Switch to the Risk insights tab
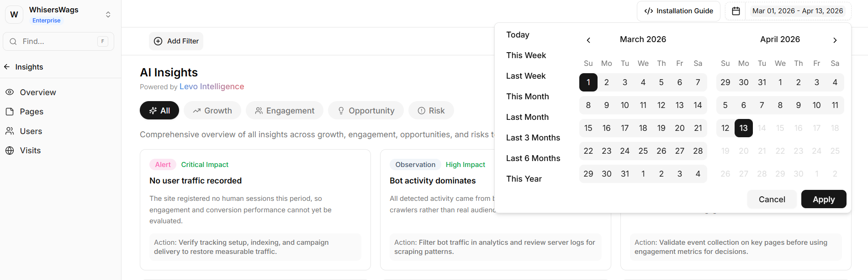 point(431,111)
